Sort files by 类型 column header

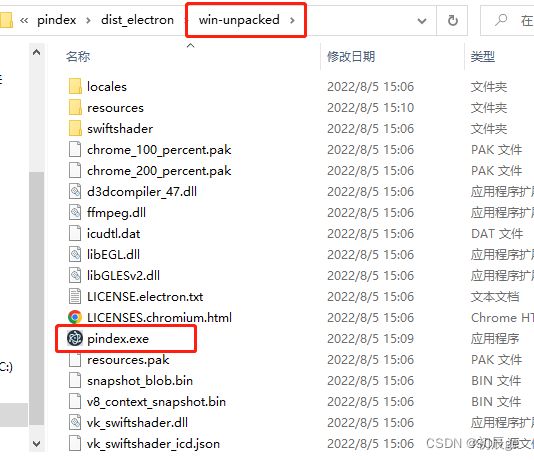(x=483, y=57)
